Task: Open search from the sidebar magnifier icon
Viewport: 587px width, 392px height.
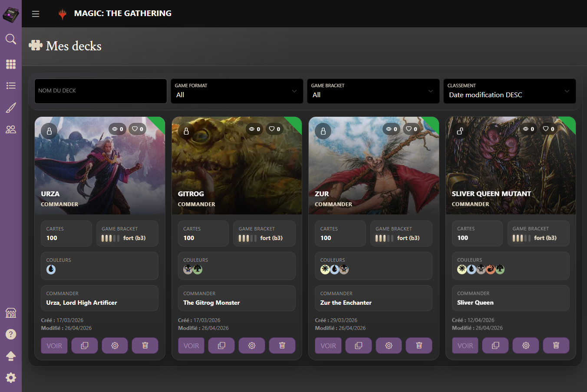Action: tap(11, 39)
